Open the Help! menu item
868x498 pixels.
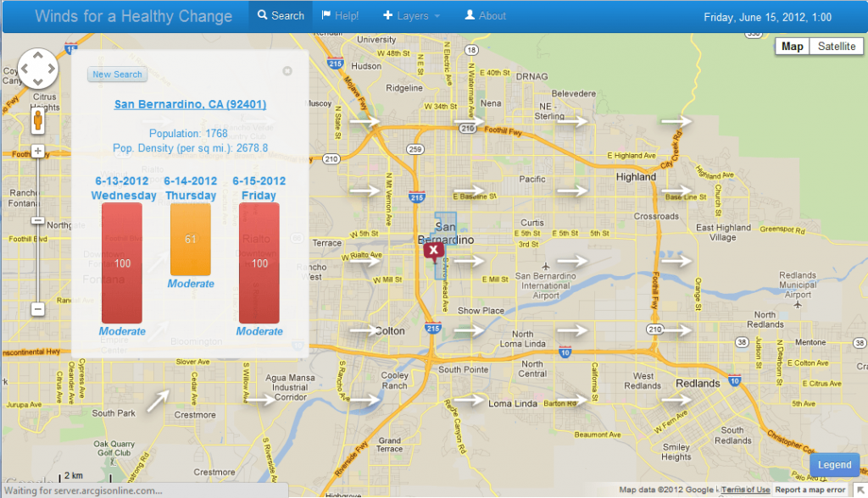pyautogui.click(x=340, y=16)
